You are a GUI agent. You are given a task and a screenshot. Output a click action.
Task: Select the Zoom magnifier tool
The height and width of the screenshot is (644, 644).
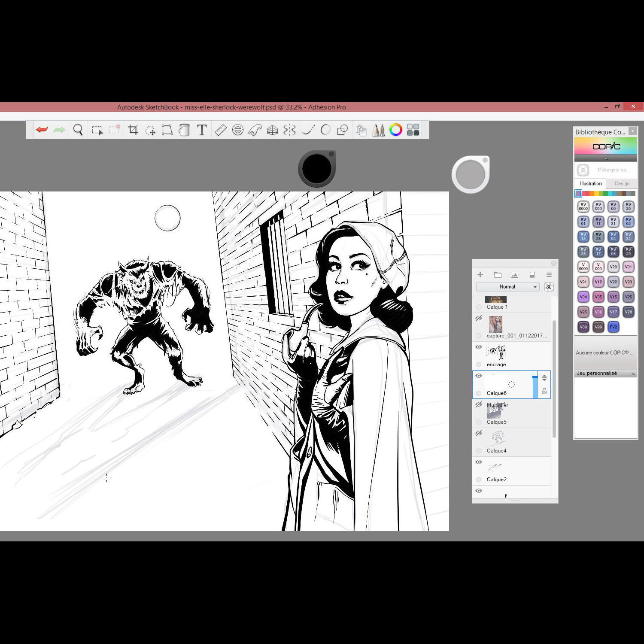pyautogui.click(x=78, y=130)
